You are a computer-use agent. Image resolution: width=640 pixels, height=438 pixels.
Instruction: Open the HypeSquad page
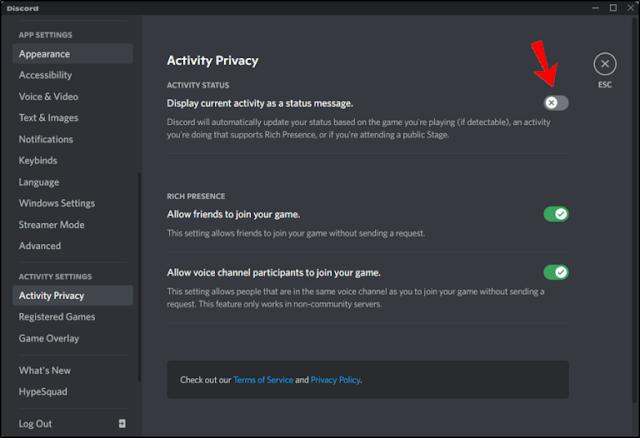pyautogui.click(x=73, y=391)
